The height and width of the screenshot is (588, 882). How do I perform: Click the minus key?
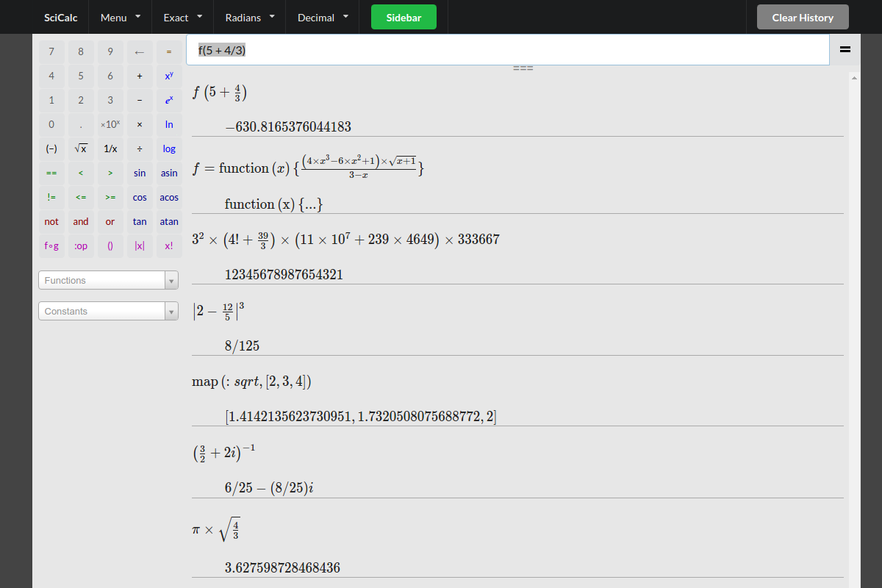pos(140,101)
